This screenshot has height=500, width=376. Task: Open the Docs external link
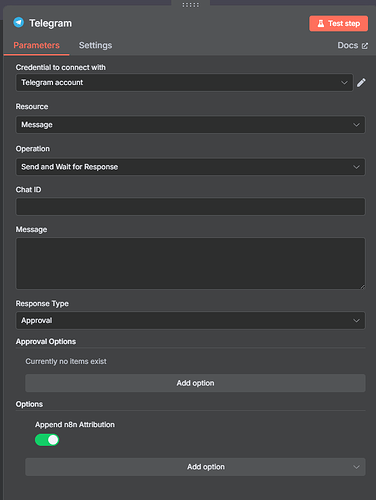pos(353,45)
